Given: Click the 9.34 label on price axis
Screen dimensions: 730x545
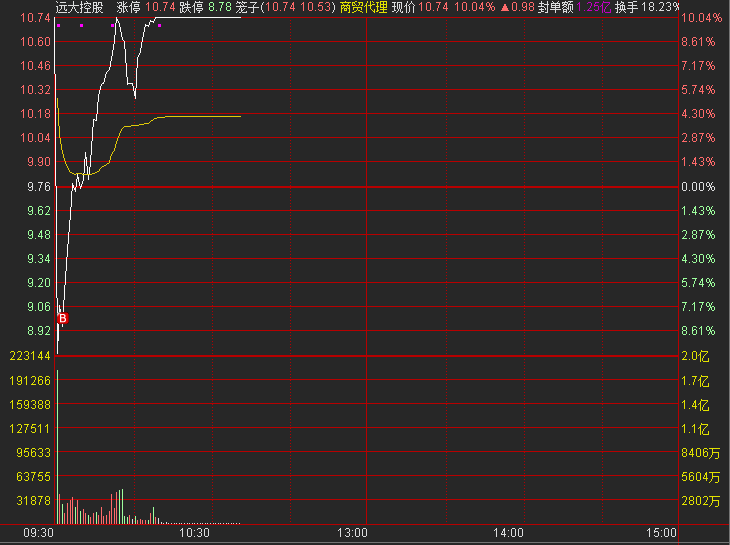Looking at the screenshot, I should tap(39, 259).
